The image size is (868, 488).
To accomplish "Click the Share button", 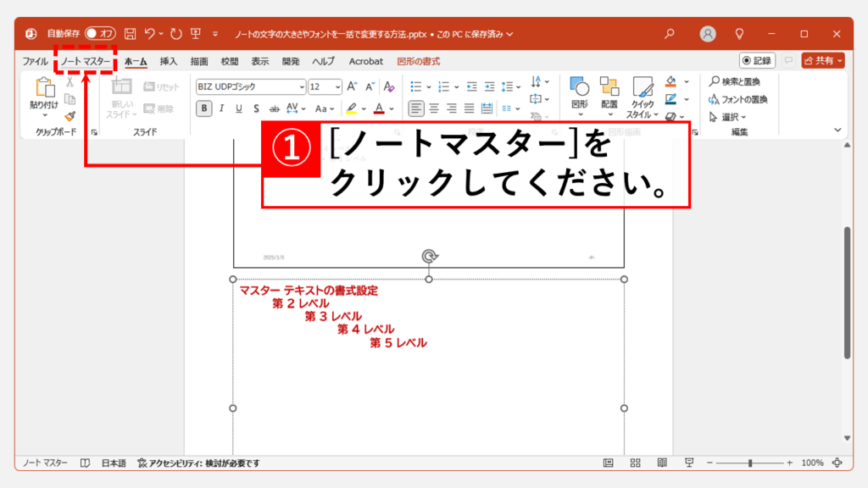I will 823,61.
